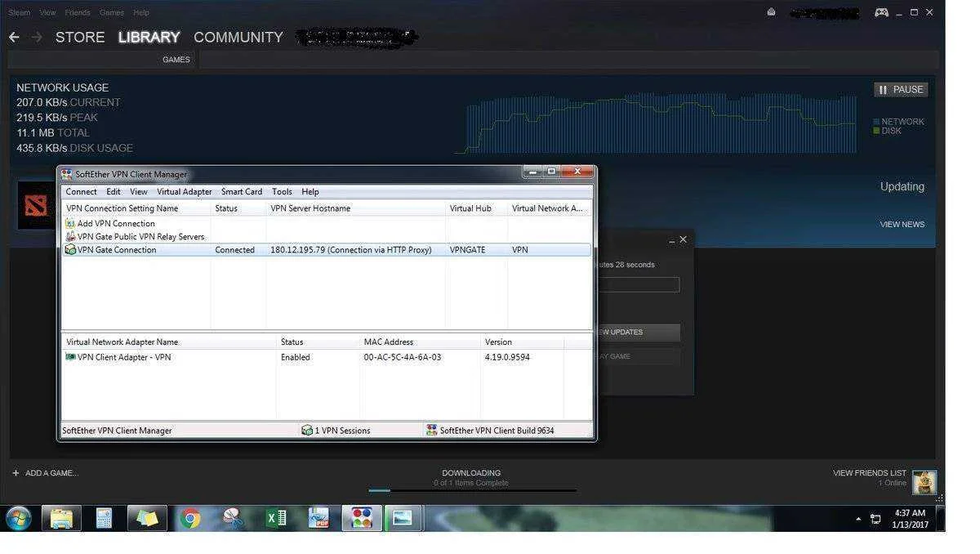
Task: Launch Big Picture mode controller icon
Action: click(x=881, y=12)
